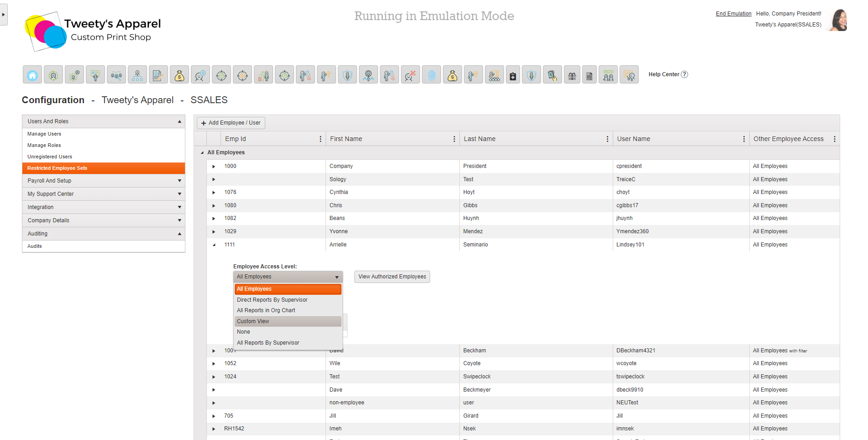
Task: Open Other Employee Access column menu dots
Action: coord(835,139)
